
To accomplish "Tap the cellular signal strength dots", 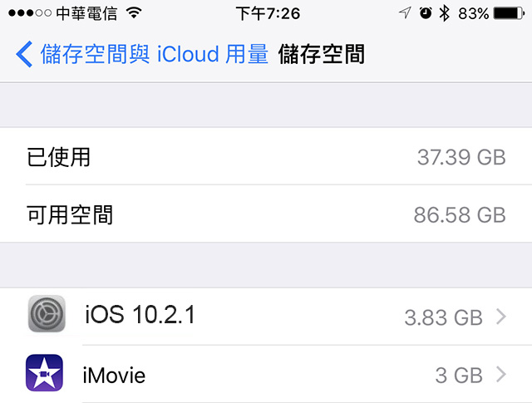I will coord(30,13).
